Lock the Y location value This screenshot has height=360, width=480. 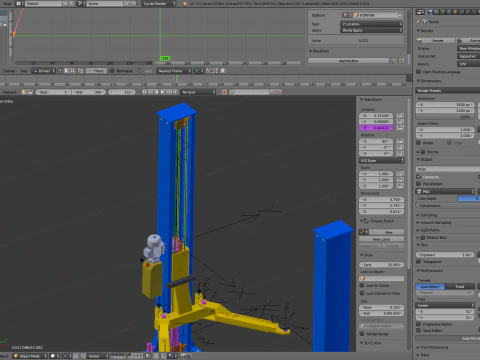(400, 122)
